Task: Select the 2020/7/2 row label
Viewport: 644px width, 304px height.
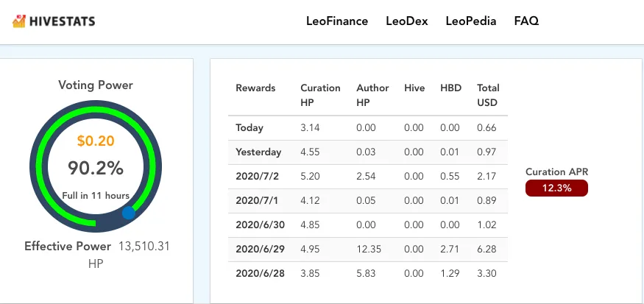Action: coord(257,176)
